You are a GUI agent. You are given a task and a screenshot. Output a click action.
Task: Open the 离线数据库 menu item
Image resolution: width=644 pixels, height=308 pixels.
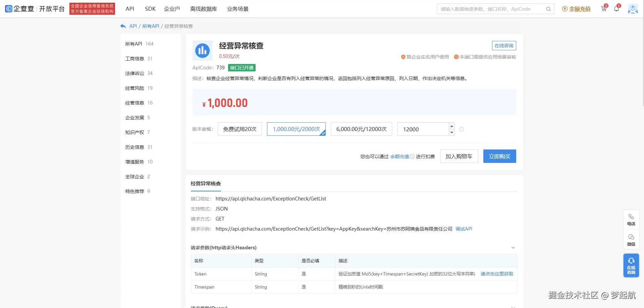point(204,9)
